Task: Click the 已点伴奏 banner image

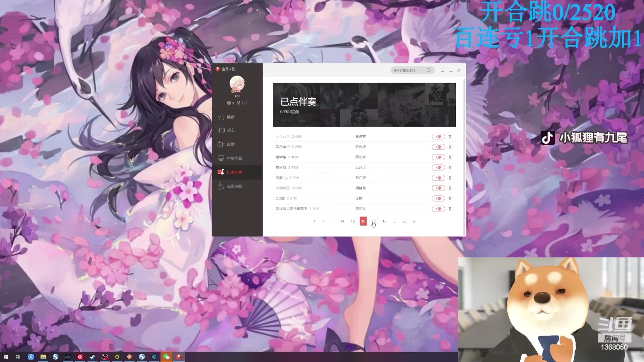Action: point(364,105)
